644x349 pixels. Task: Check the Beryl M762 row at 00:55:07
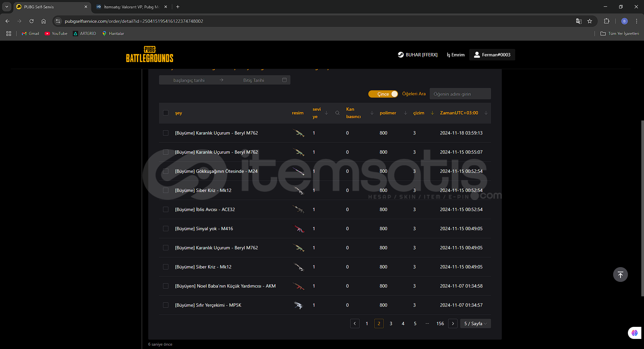point(166,152)
